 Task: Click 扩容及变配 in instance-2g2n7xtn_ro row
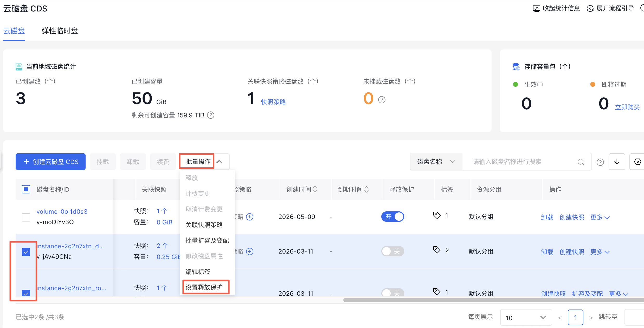pos(587,294)
